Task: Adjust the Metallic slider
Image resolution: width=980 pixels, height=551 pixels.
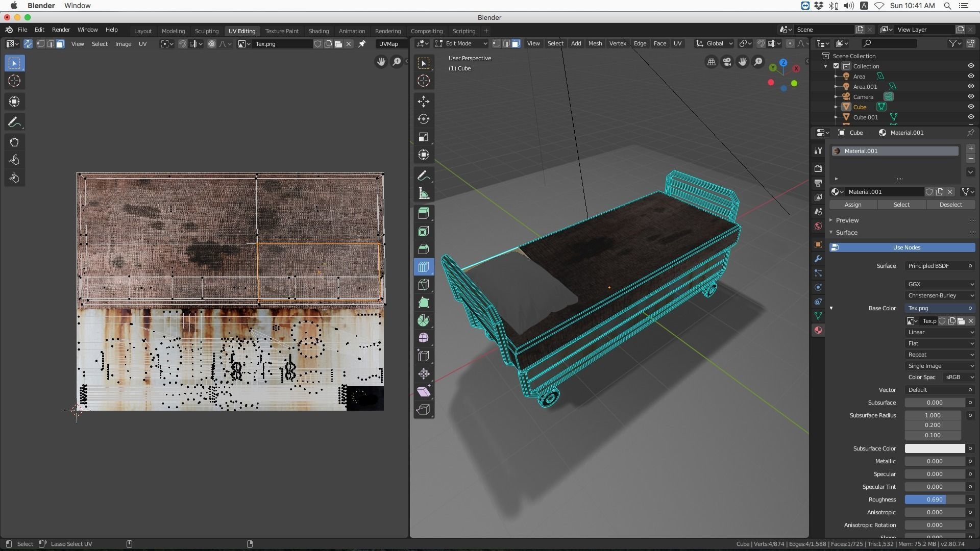Action: coord(935,461)
